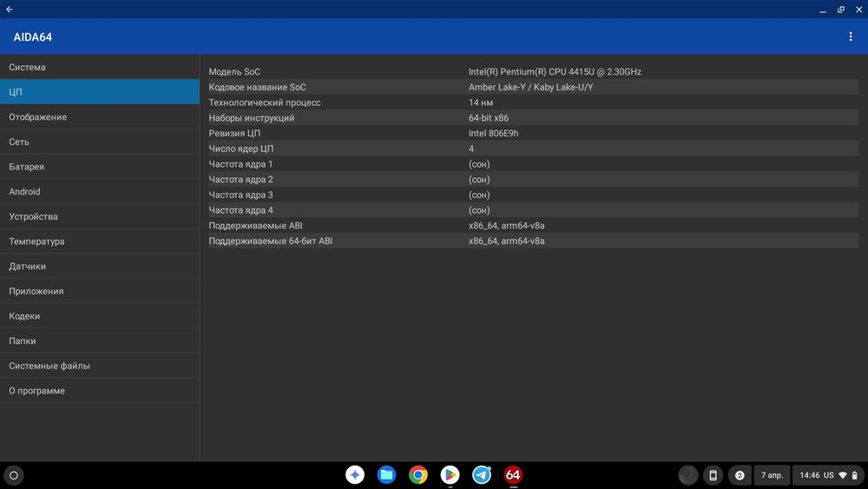Open the notification counter showing 2

pos(740,475)
